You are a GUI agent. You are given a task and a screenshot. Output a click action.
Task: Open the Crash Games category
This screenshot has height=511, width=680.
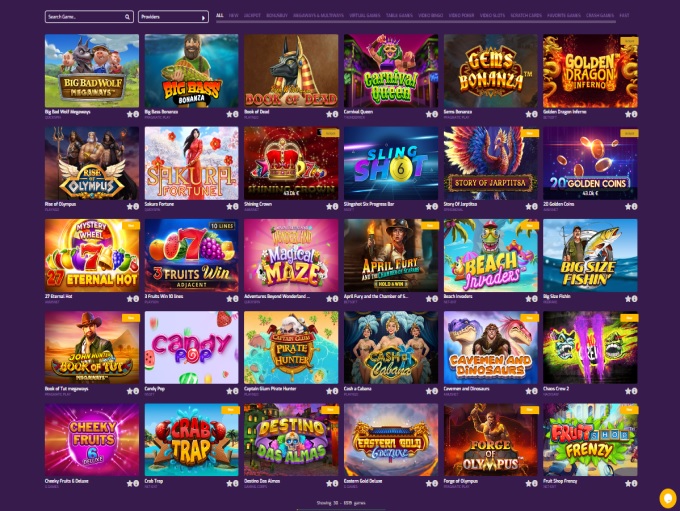(600, 15)
